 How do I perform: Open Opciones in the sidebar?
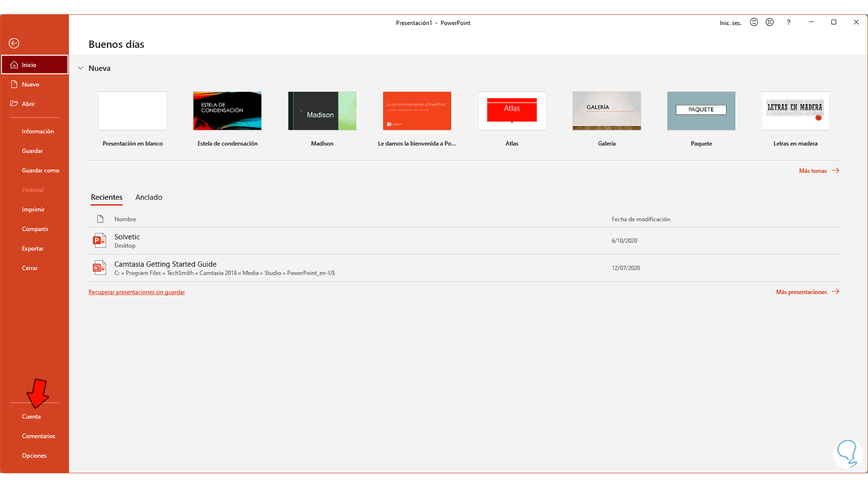point(34,455)
